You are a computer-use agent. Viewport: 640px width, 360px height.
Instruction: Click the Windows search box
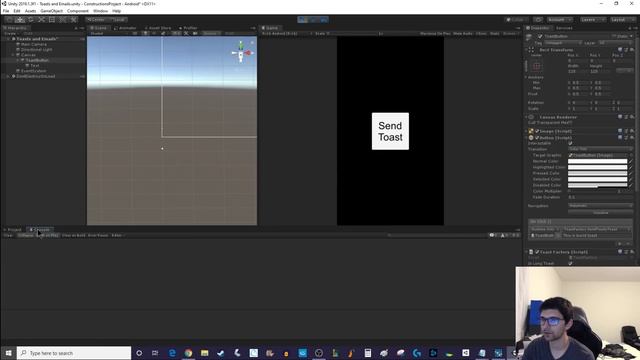[x=74, y=353]
